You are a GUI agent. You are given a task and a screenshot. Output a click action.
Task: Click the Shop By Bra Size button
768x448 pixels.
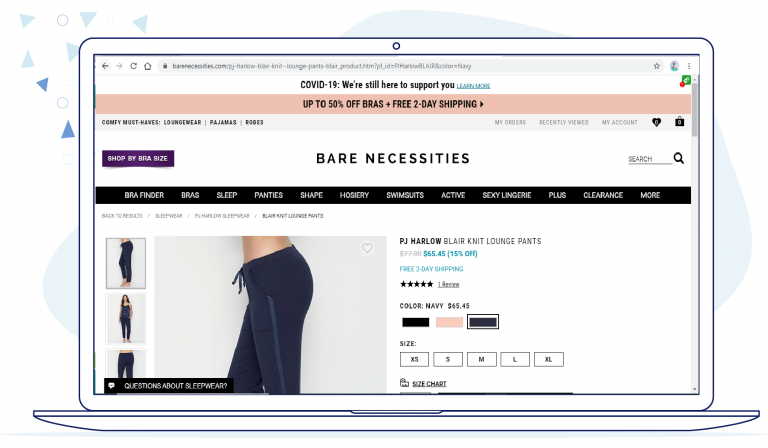tap(138, 159)
